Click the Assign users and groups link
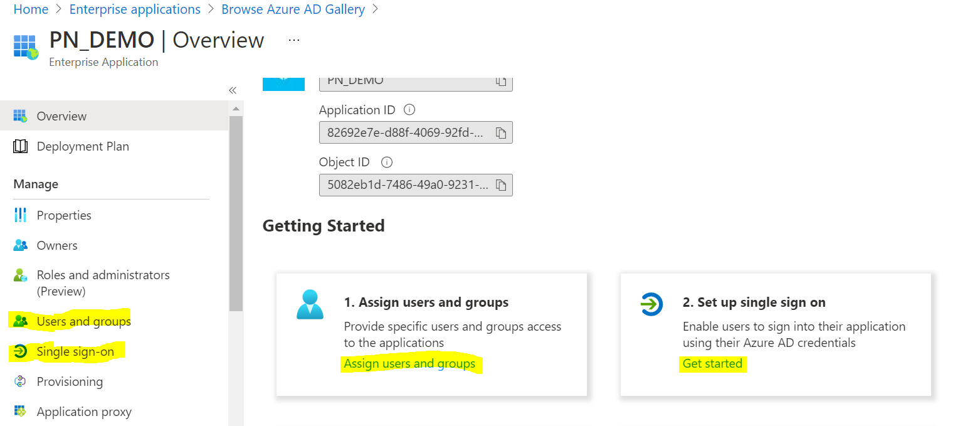The width and height of the screenshot is (980, 426). coord(409,364)
